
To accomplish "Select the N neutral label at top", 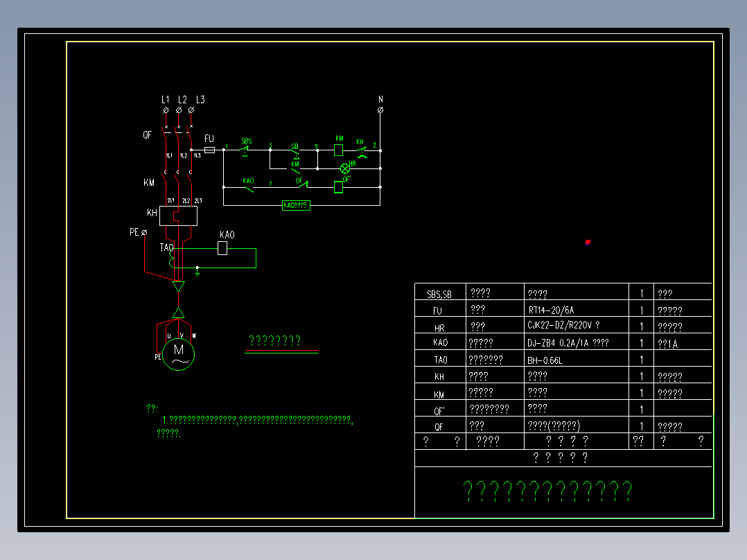I will click(380, 99).
